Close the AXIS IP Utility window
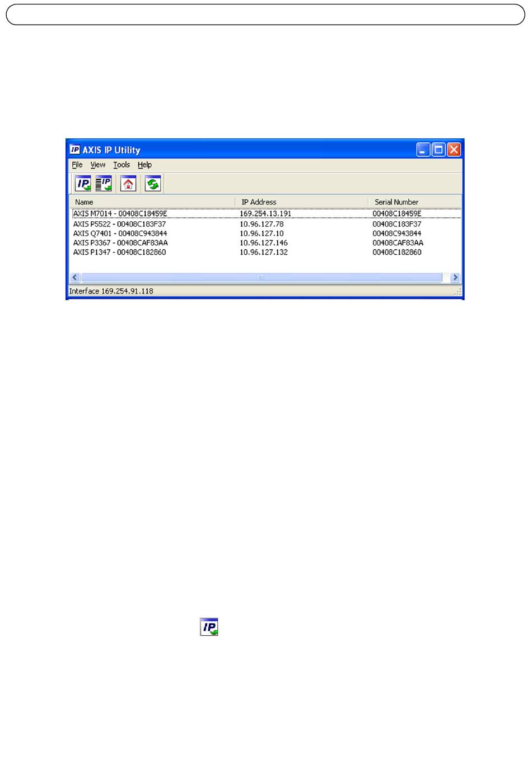Viewport: 532px width, 778px height. pos(454,150)
